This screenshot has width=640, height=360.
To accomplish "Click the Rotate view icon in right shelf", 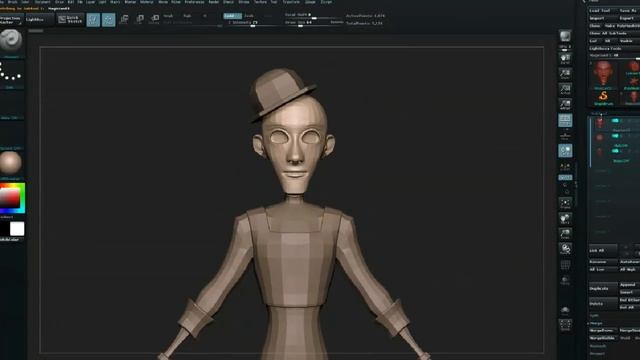I will point(565,249).
